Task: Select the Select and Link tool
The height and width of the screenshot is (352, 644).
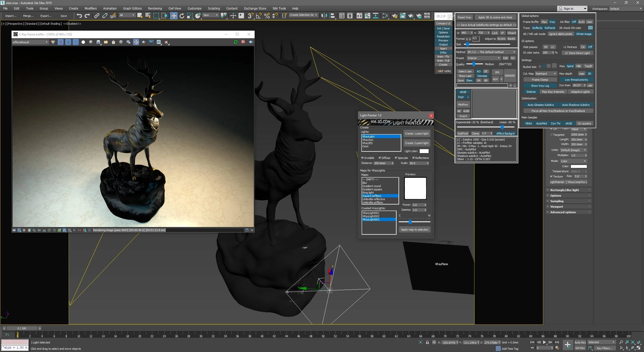Action: (97, 16)
